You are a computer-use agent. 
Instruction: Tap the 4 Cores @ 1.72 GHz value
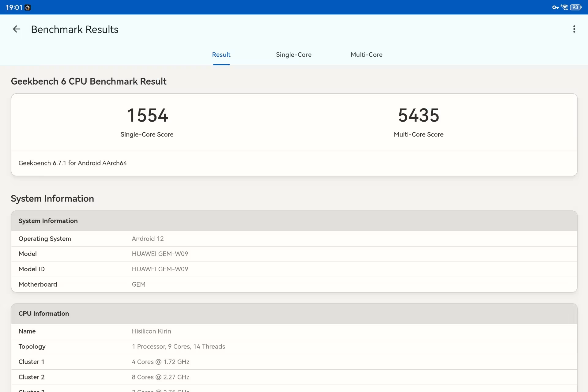pyautogui.click(x=160, y=362)
